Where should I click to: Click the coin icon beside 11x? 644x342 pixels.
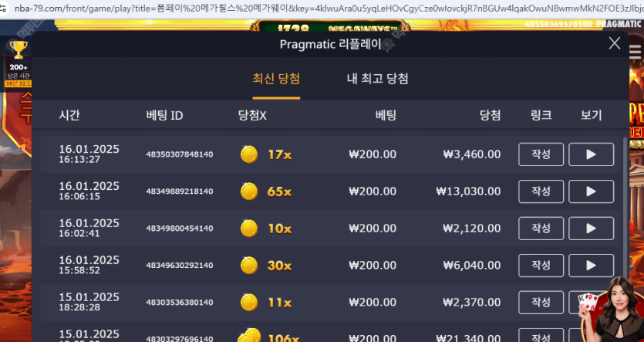(x=249, y=303)
